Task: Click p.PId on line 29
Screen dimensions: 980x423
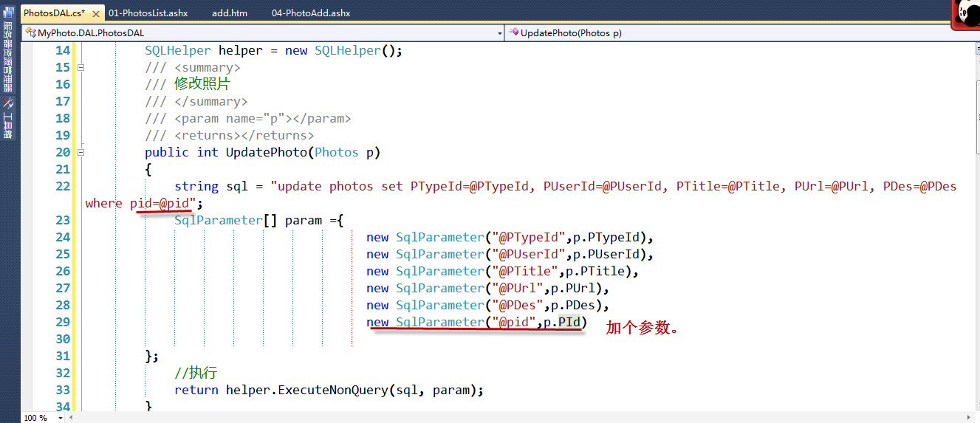Action: pyautogui.click(x=562, y=322)
